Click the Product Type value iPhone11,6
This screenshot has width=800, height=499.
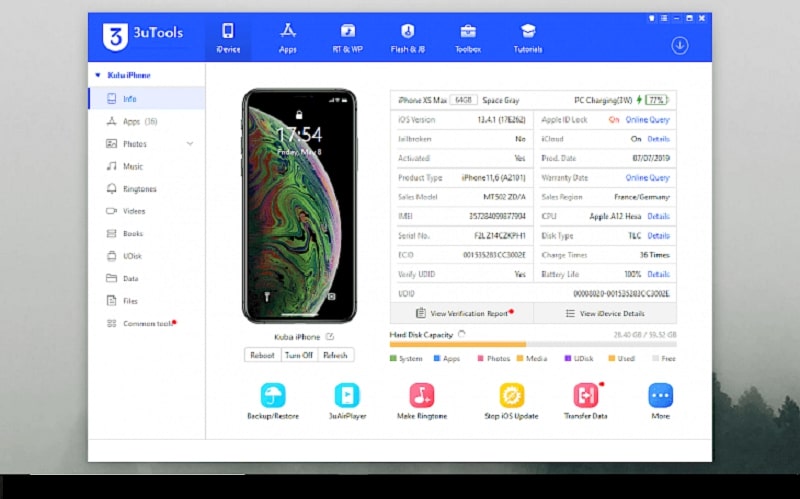point(493,178)
